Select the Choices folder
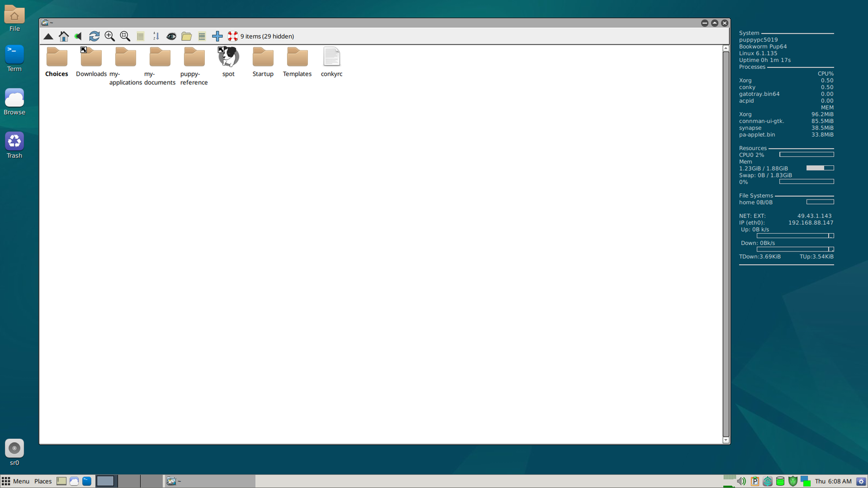The width and height of the screenshot is (868, 488). click(57, 62)
